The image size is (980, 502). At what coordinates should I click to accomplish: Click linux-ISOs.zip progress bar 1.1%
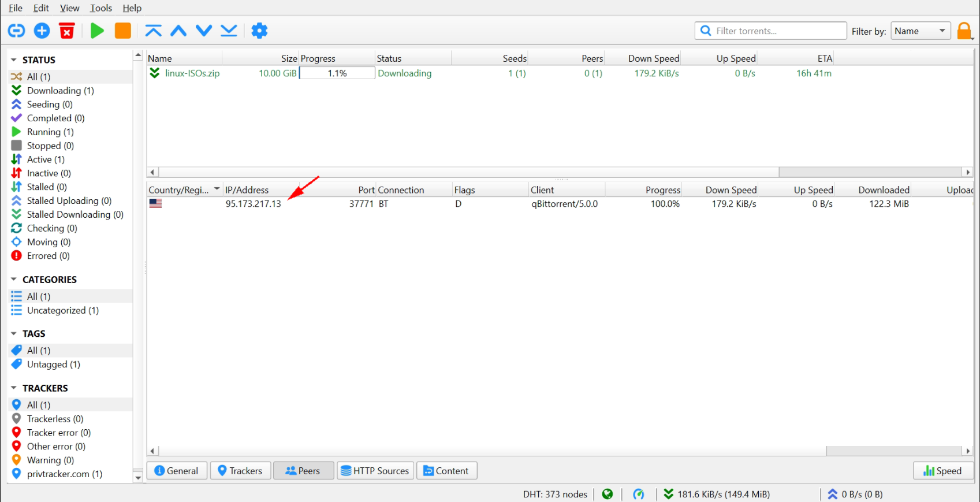[x=337, y=73]
